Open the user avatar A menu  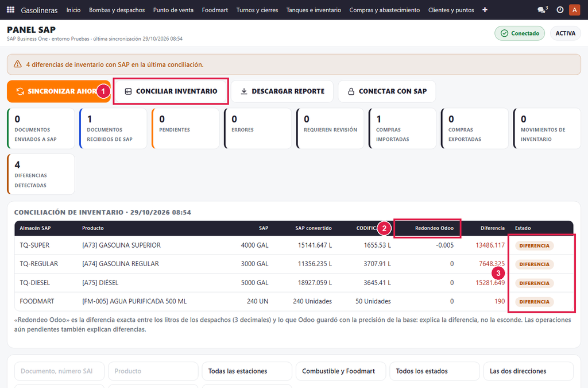click(574, 10)
